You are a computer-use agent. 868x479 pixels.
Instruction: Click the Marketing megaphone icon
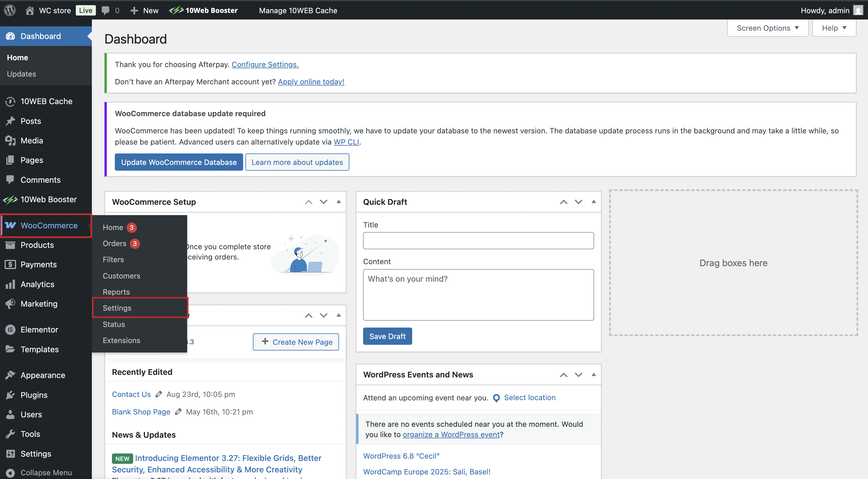tap(10, 304)
